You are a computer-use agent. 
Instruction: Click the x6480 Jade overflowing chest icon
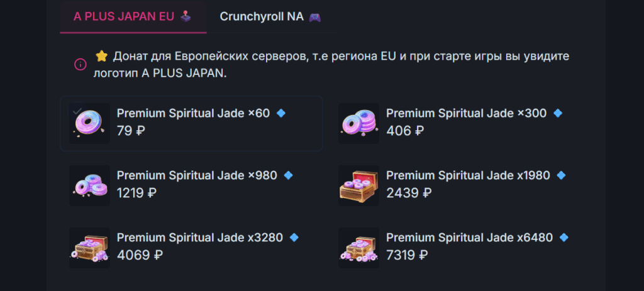coord(358,248)
